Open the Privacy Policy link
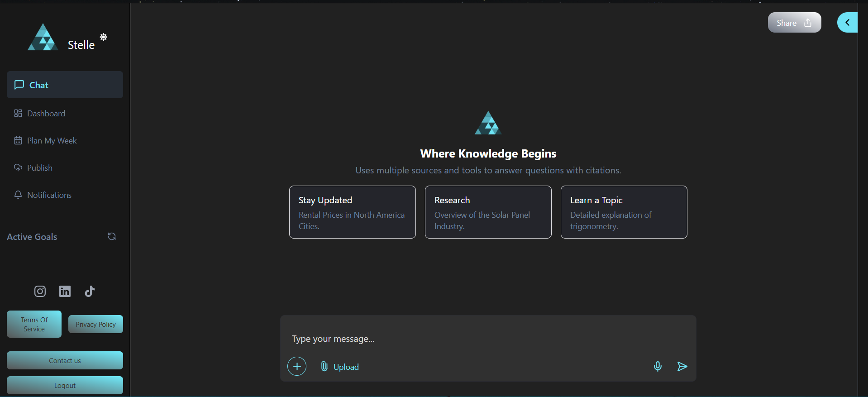The image size is (868, 397). 95,324
